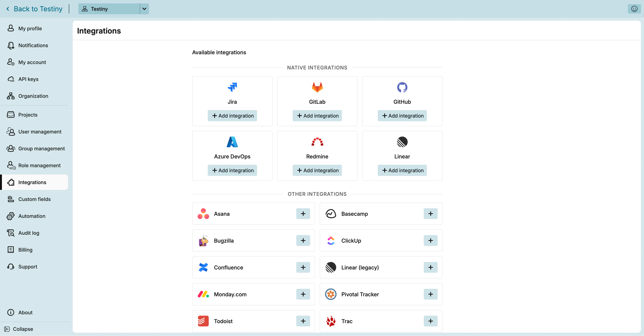
Task: Click the Basecamp logo icon
Action: (x=331, y=214)
